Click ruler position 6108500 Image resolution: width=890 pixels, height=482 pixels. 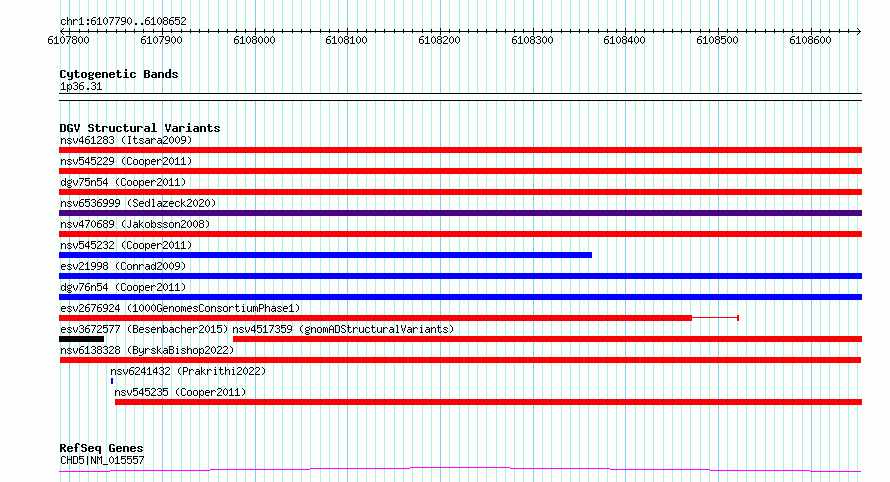click(717, 40)
